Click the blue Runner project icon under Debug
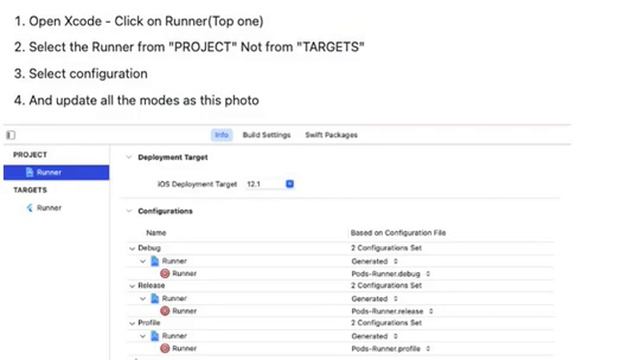 pyautogui.click(x=155, y=261)
